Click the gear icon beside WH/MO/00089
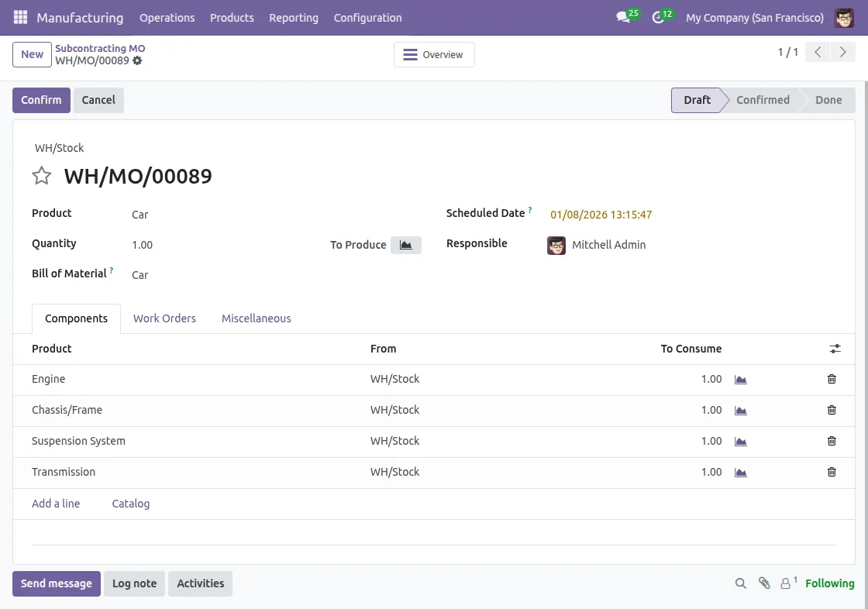 pyautogui.click(x=137, y=60)
